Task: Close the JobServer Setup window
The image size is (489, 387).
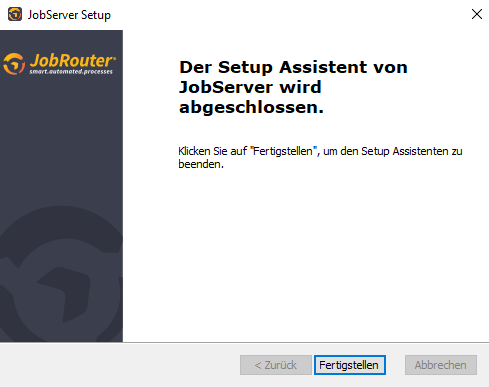Action: click(x=477, y=14)
